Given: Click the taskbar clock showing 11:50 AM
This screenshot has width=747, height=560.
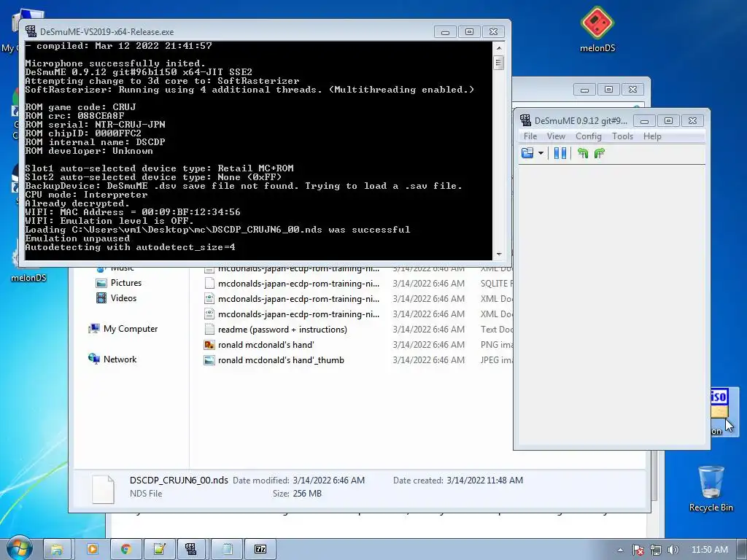Looking at the screenshot, I should [709, 550].
